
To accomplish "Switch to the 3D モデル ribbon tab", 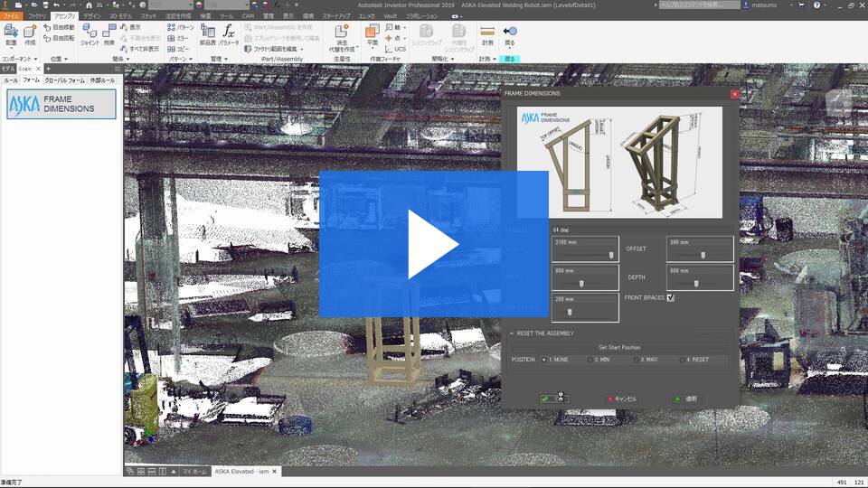I will pyautogui.click(x=120, y=16).
